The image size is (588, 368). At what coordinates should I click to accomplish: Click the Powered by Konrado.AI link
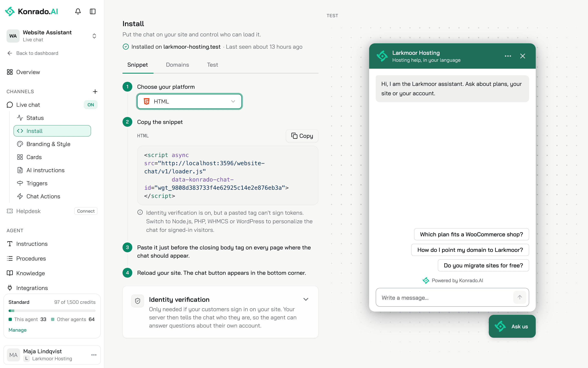(x=452, y=280)
